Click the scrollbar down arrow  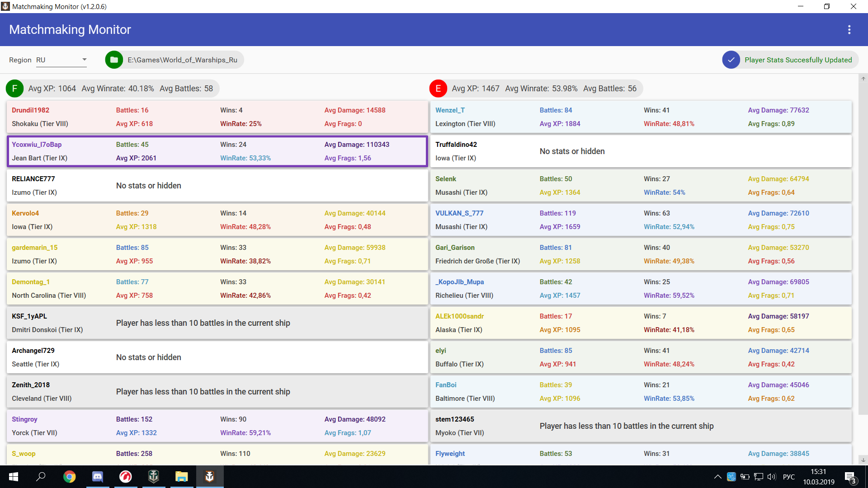[x=863, y=460]
